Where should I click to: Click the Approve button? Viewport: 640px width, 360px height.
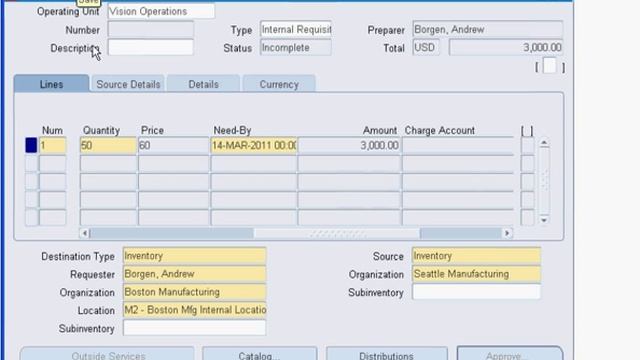[x=510, y=353]
